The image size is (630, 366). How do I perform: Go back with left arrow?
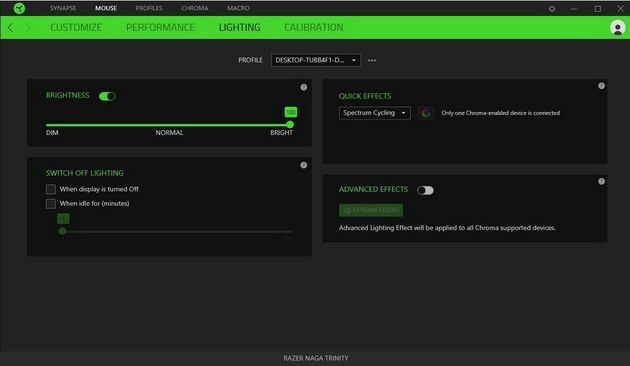point(11,27)
